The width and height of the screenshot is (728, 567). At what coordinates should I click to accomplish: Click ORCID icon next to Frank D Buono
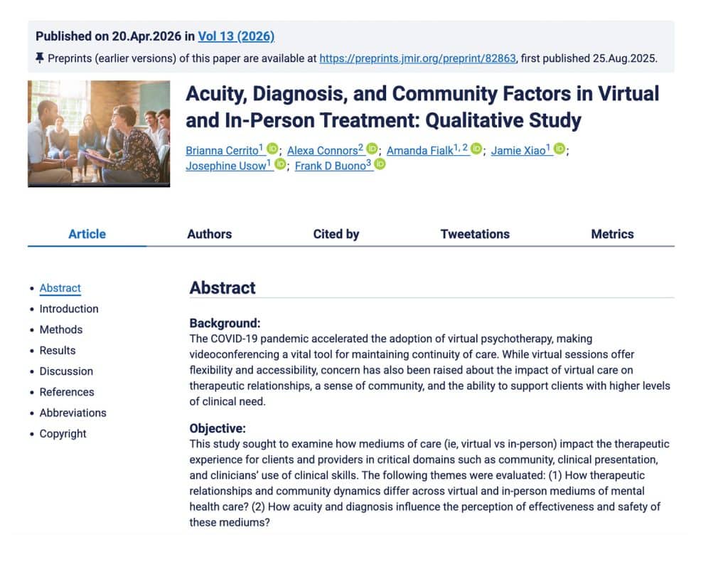380,164
